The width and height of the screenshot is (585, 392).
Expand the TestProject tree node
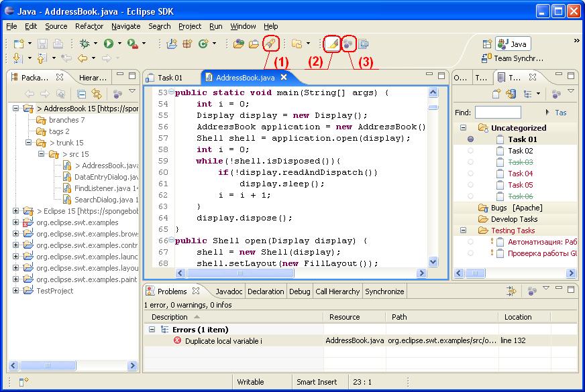coord(15,291)
